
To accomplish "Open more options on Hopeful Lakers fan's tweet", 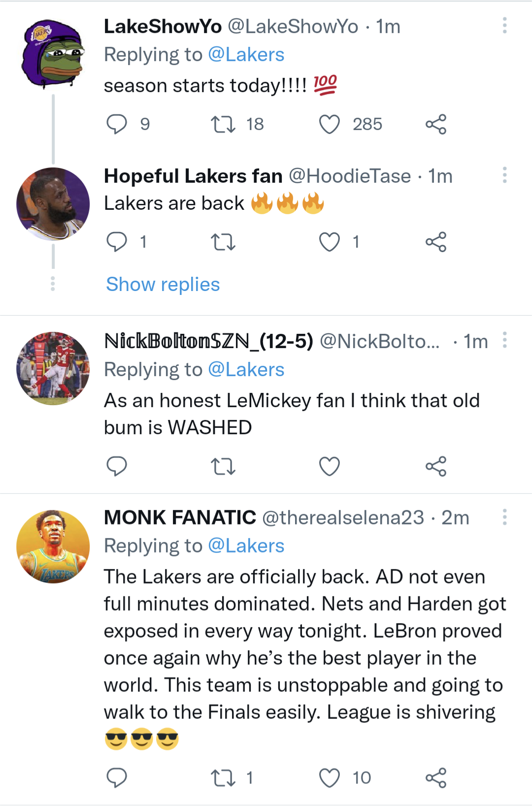I will tap(504, 175).
